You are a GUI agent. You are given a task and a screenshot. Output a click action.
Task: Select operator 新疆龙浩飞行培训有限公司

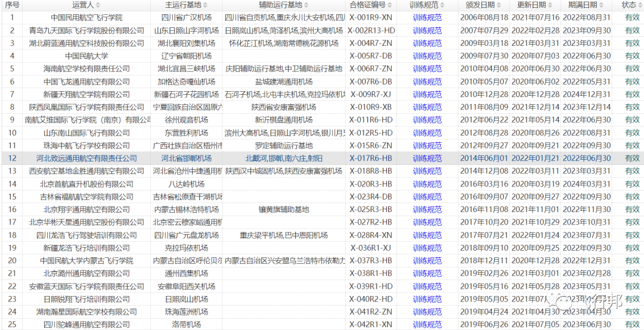click(x=86, y=248)
